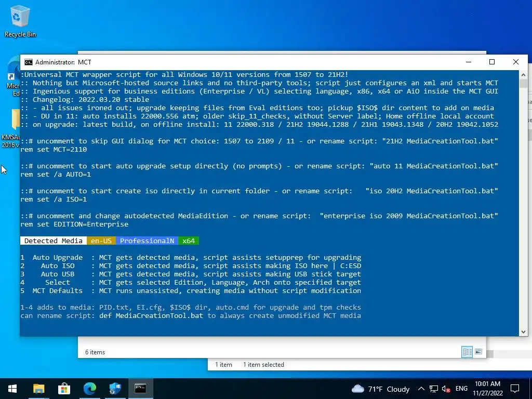532x399 pixels.
Task: Open the weather widget showing 71°F Cloudy
Action: click(x=380, y=389)
